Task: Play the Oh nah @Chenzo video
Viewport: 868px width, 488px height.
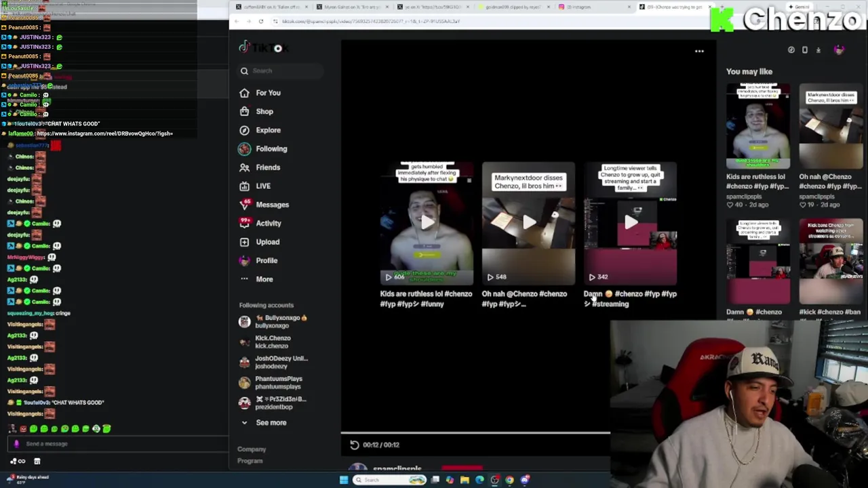Action: click(528, 222)
